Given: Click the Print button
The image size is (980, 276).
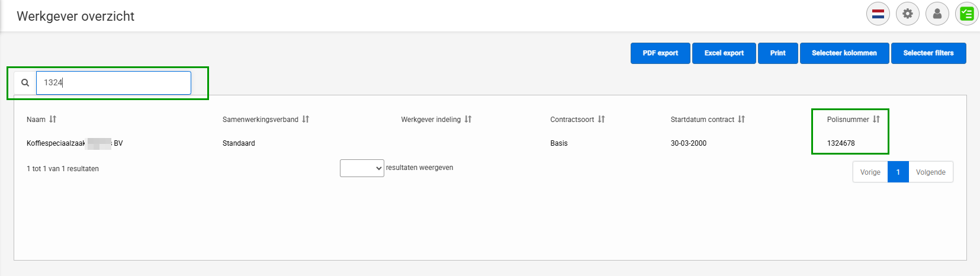Looking at the screenshot, I should coord(778,53).
